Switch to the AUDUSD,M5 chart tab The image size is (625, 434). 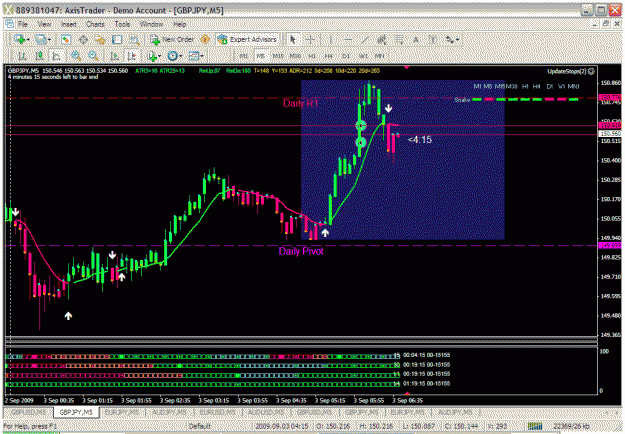(266, 412)
